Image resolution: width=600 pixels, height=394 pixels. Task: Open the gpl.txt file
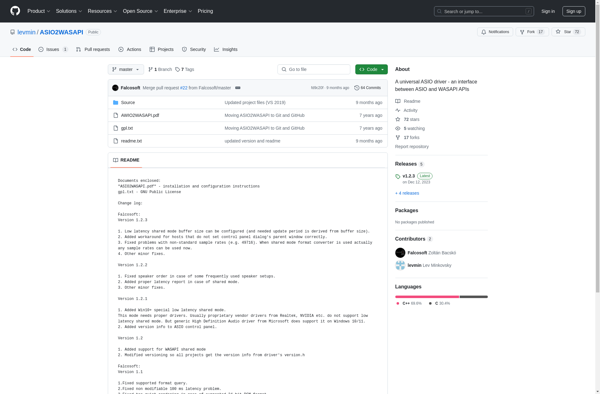pos(127,128)
